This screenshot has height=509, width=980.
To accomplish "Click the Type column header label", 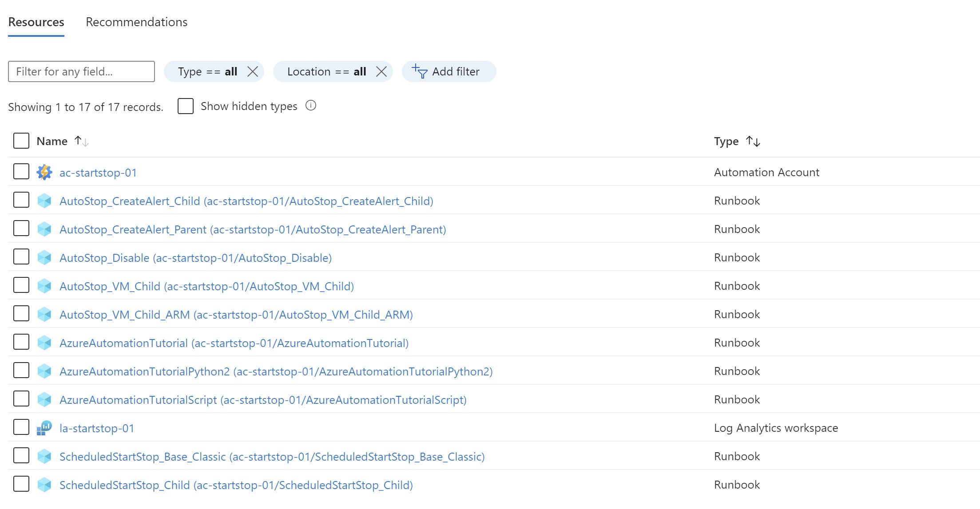I will 726,142.
